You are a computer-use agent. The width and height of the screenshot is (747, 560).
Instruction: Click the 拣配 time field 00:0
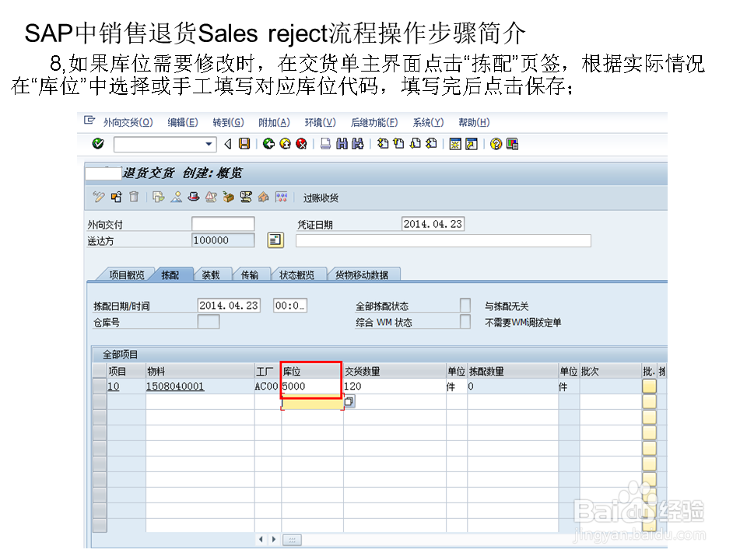pos(290,305)
